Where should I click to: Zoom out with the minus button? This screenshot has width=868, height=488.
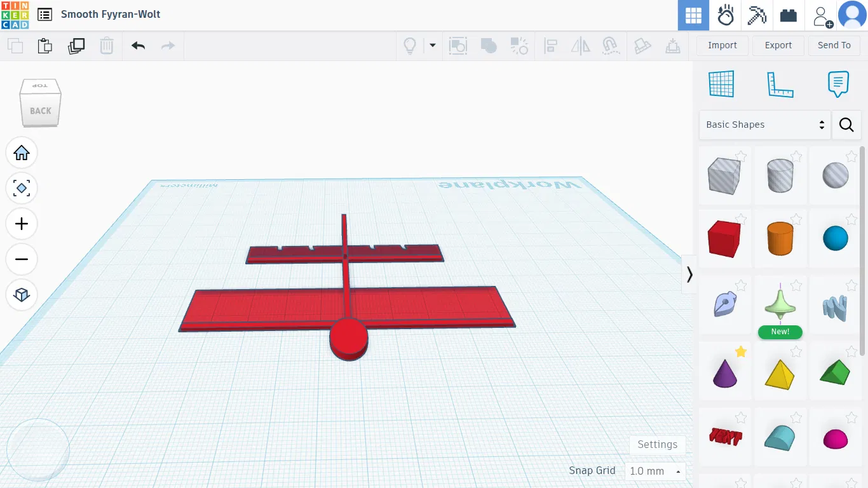coord(22,260)
